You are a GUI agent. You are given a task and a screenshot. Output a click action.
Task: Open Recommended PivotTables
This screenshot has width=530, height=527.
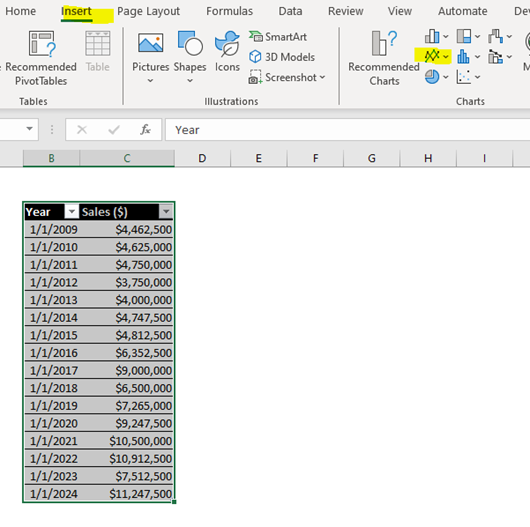pos(41,58)
